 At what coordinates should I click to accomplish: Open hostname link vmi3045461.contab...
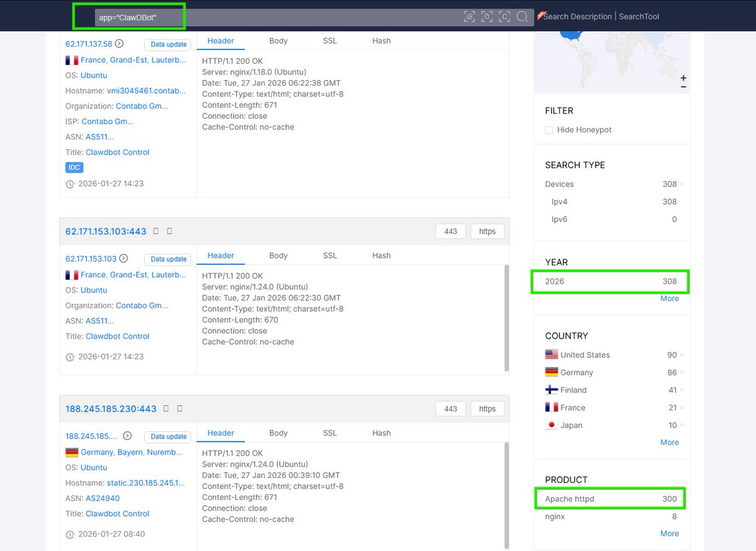point(146,91)
